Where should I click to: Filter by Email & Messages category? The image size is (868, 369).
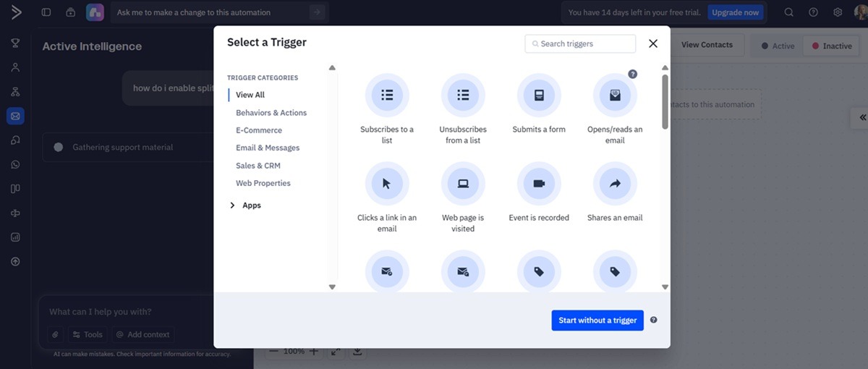coord(268,148)
